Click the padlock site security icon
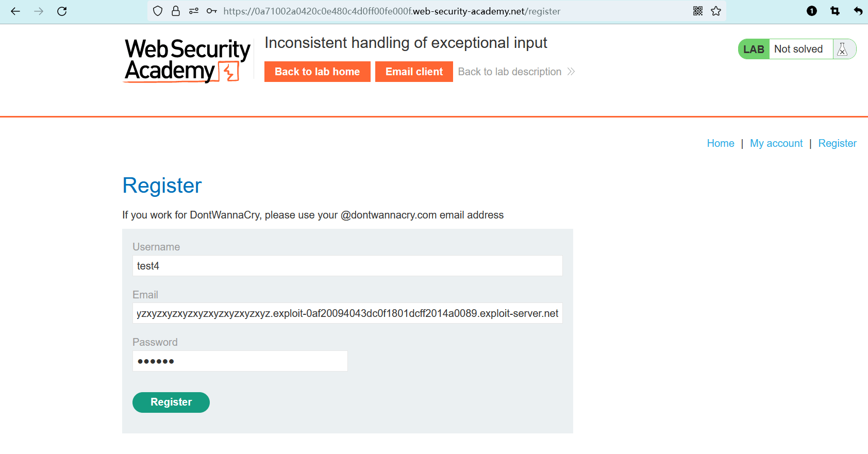Viewport: 868px width, 454px height. point(176,11)
